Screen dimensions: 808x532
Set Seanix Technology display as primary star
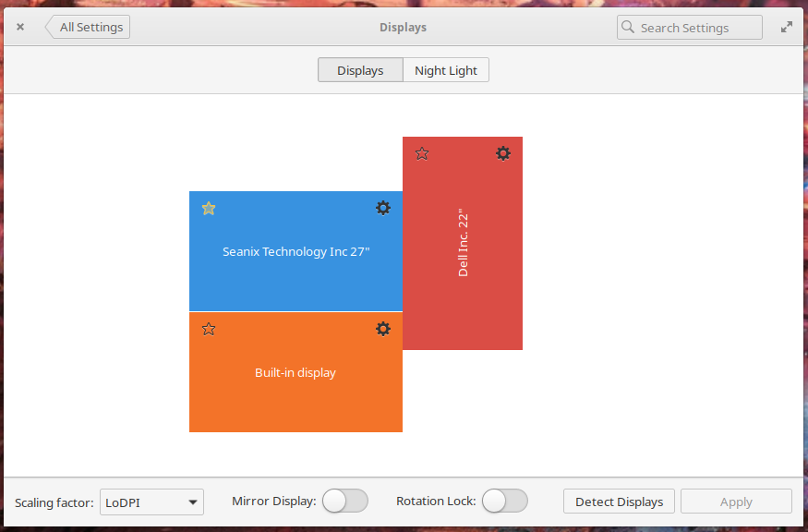point(209,208)
